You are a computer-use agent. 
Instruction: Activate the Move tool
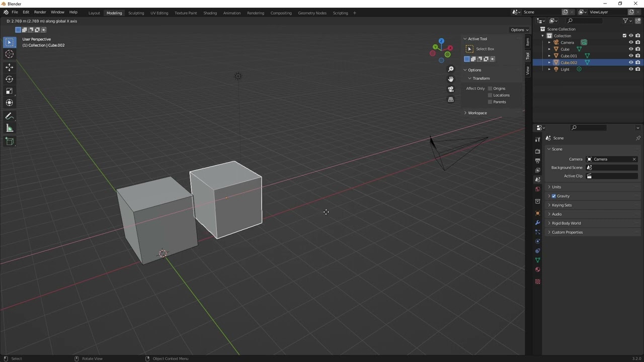(9, 67)
